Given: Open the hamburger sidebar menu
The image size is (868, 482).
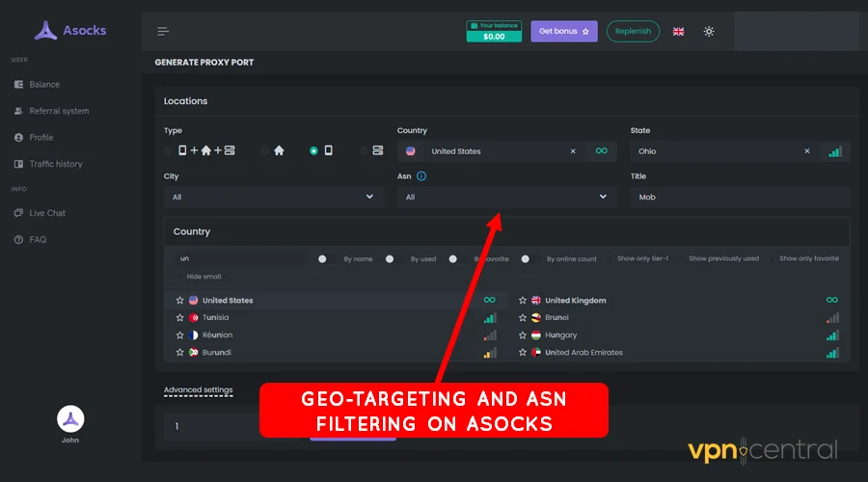Looking at the screenshot, I should tap(163, 31).
